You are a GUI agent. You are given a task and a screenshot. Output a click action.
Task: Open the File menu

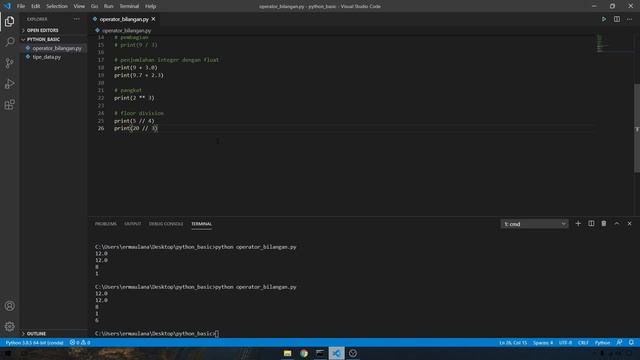click(x=21, y=6)
